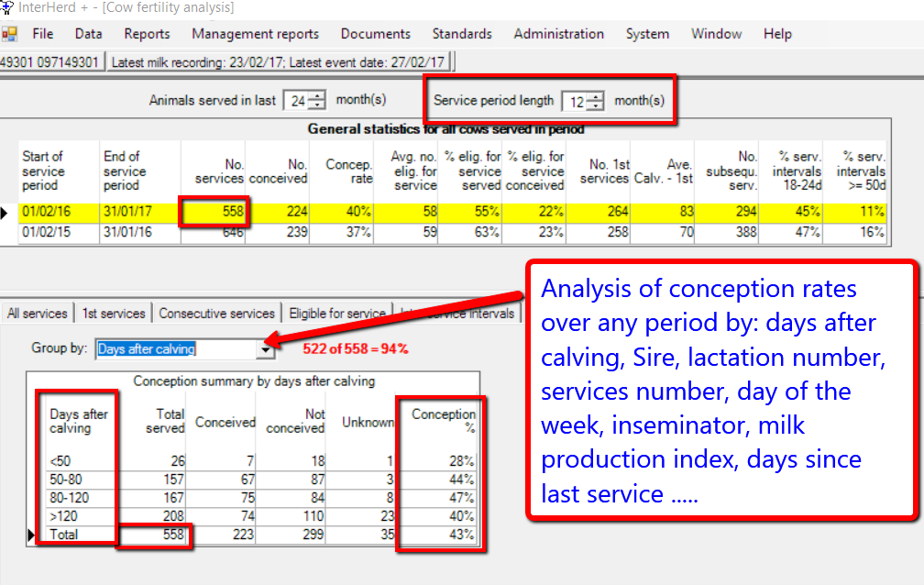The height and width of the screenshot is (585, 924).
Task: Click the Ave. Calv. - 1st column header
Action: tap(663, 171)
